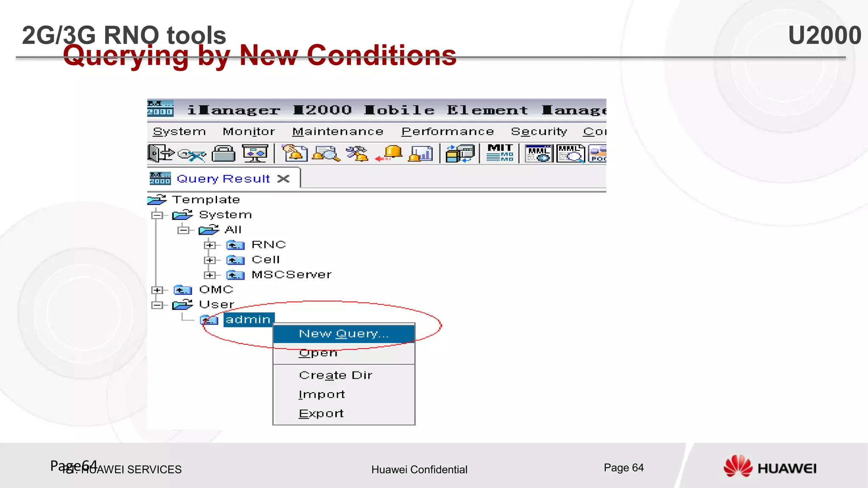Select the OMC label in tree

tap(216, 290)
